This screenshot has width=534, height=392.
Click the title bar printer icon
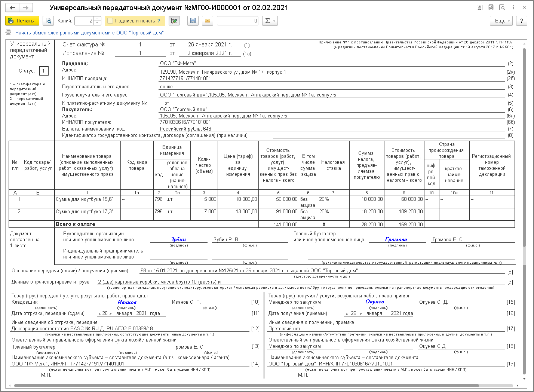(491, 7)
